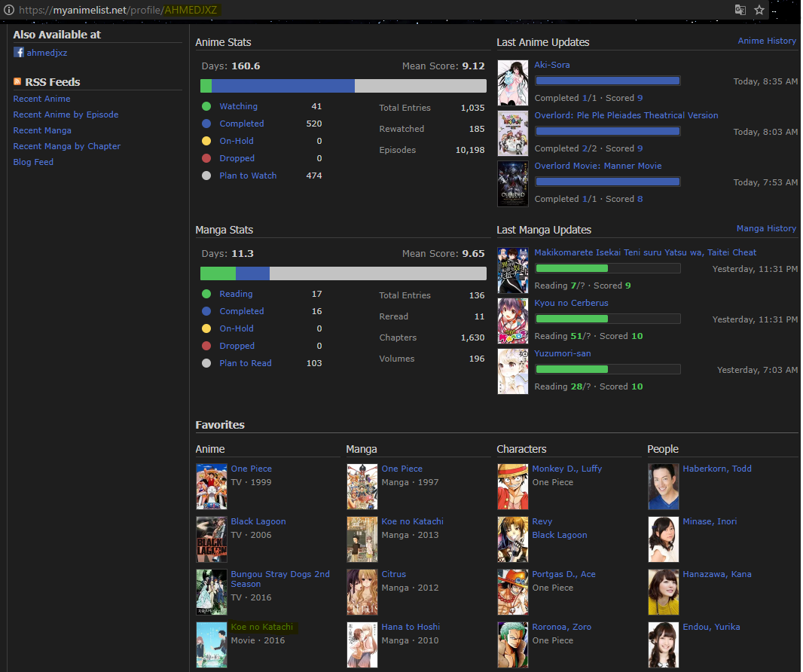The image size is (803, 672).
Task: Bookmark this page with the star icon
Action: [x=759, y=10]
